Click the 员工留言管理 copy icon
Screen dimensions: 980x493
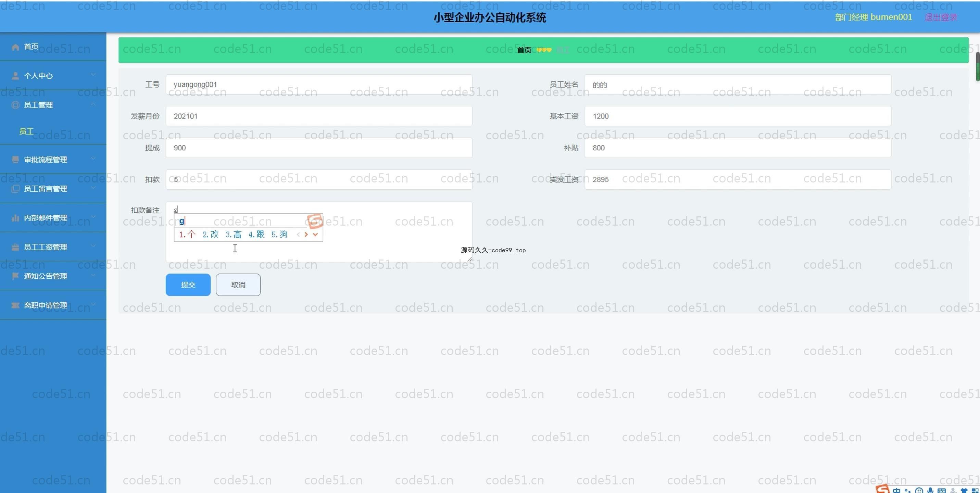pyautogui.click(x=15, y=189)
